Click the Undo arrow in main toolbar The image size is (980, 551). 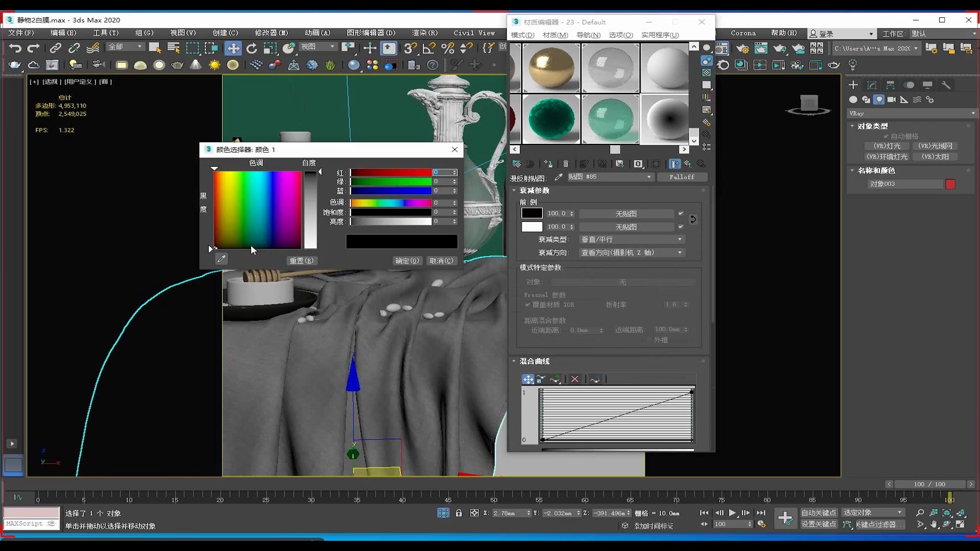point(15,48)
